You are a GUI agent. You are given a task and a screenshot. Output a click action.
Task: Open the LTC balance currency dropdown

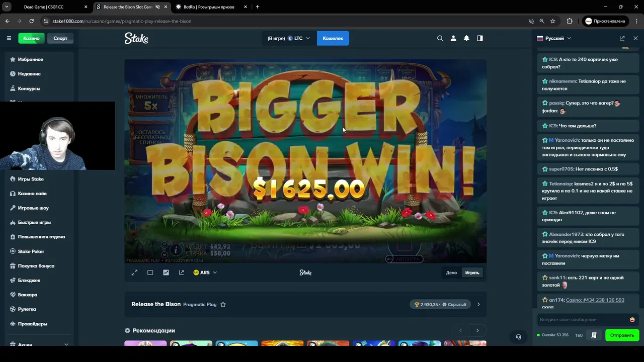(x=288, y=38)
